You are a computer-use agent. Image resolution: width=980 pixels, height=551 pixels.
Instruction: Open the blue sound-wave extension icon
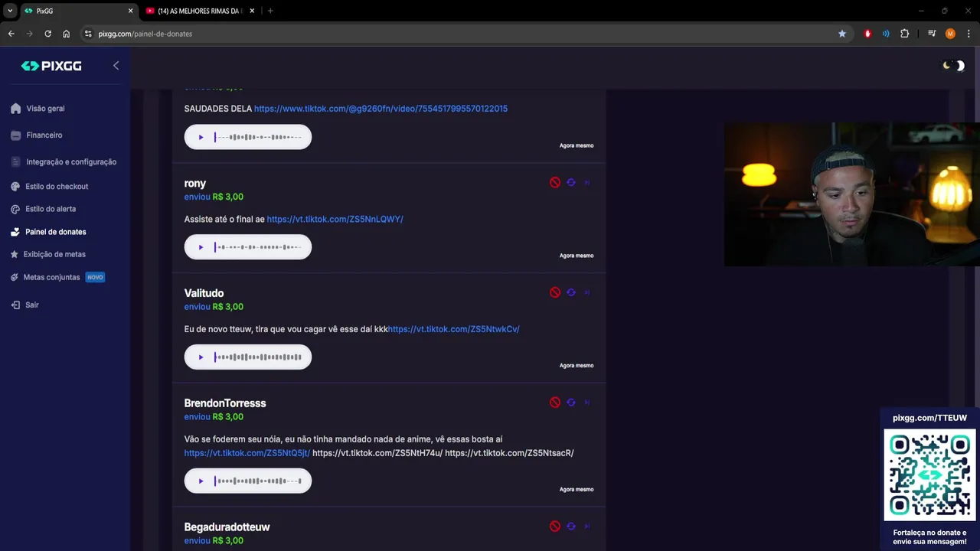886,34
